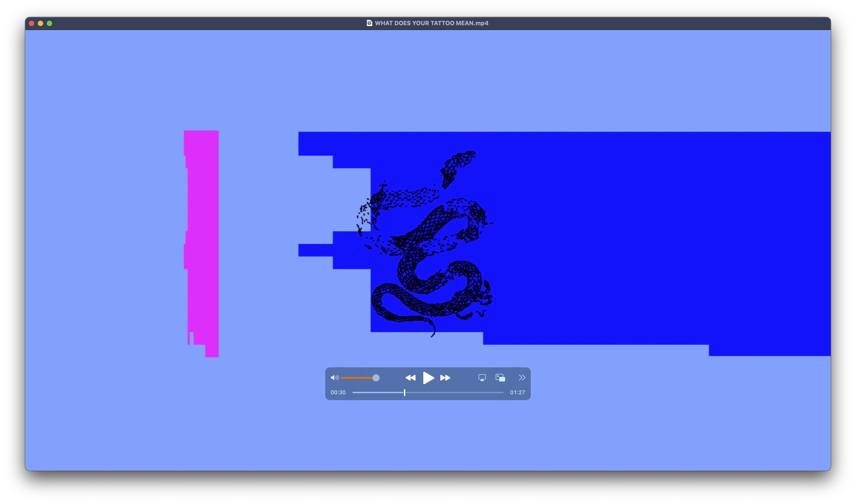Open the share and playback speed chevrons
This screenshot has height=504, width=856.
522,378
